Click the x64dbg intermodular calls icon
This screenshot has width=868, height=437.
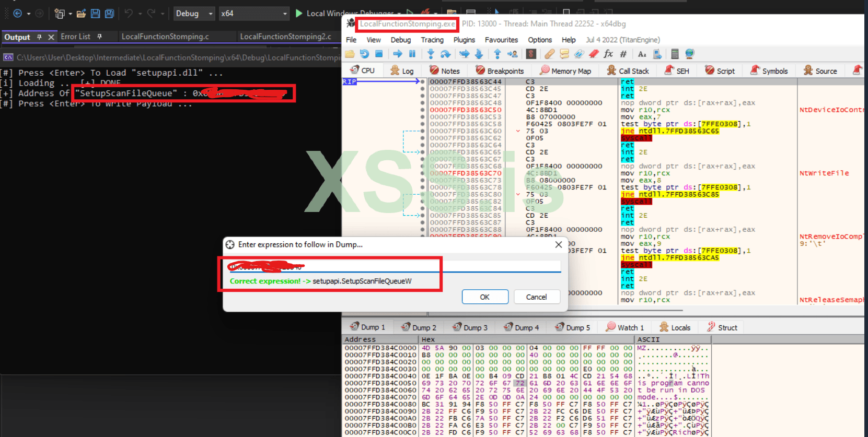657,54
